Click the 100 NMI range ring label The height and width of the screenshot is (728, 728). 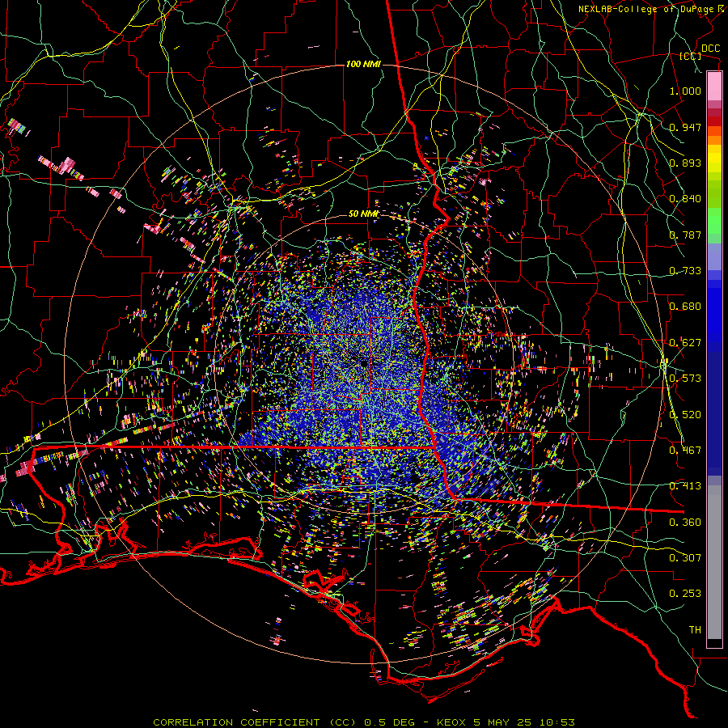363,64
